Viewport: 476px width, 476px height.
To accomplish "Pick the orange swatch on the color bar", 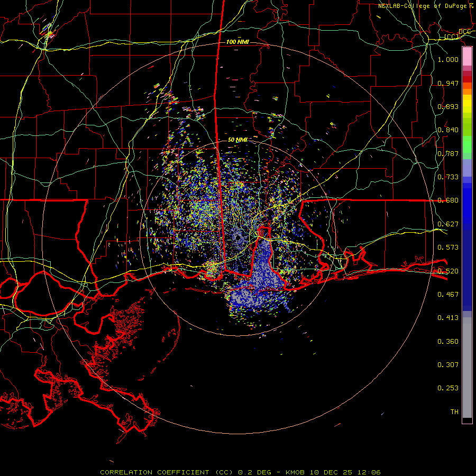I will 467,91.
